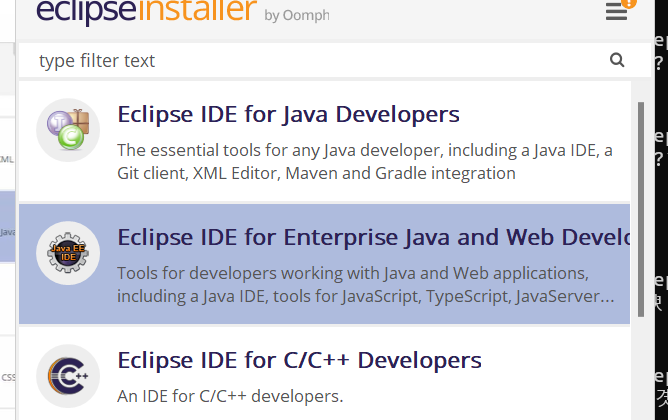Click the description starting 'Tools for developers working with Java'
668x420 pixels.
[x=366, y=285]
